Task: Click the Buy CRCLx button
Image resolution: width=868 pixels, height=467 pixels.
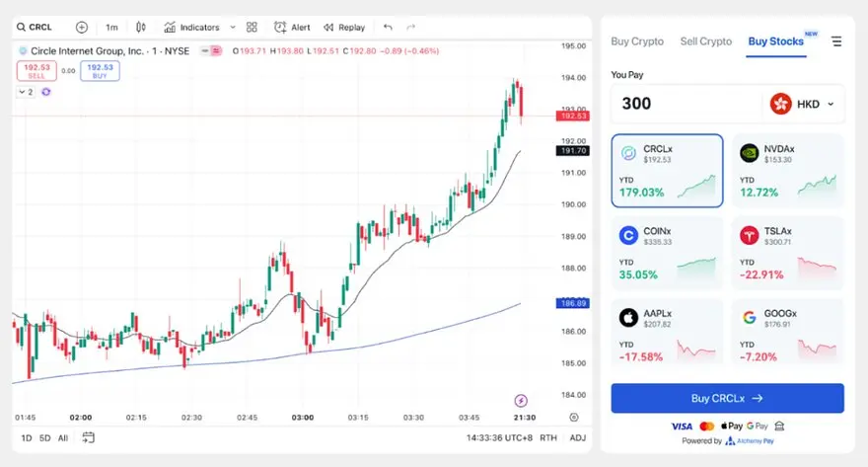Action: coord(727,398)
